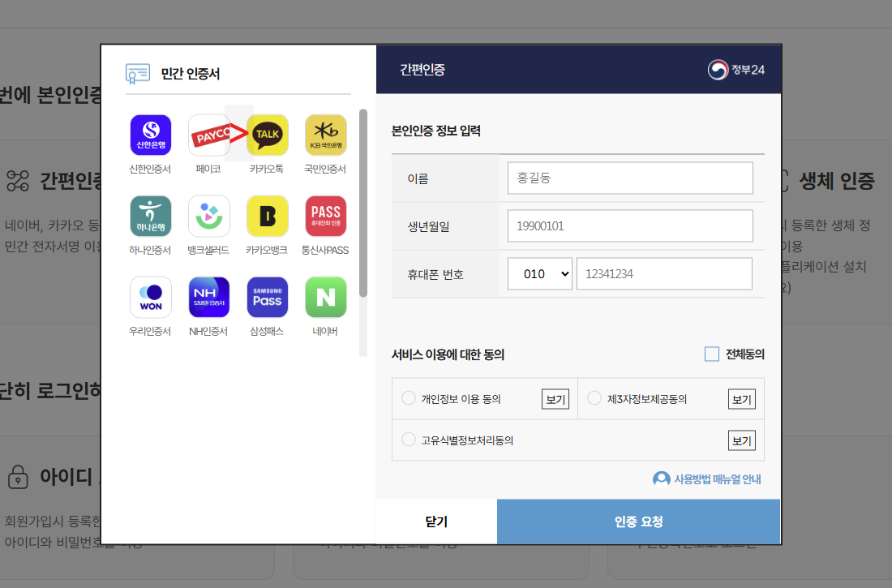Select 고유식별정보처리동의 radio button
Image resolution: width=892 pixels, height=588 pixels.
tap(409, 440)
